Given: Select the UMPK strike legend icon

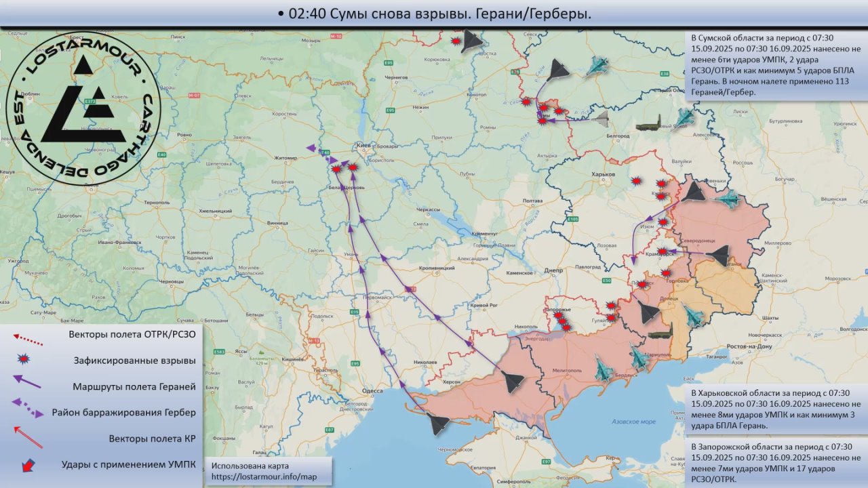Looking at the screenshot, I should 27,466.
